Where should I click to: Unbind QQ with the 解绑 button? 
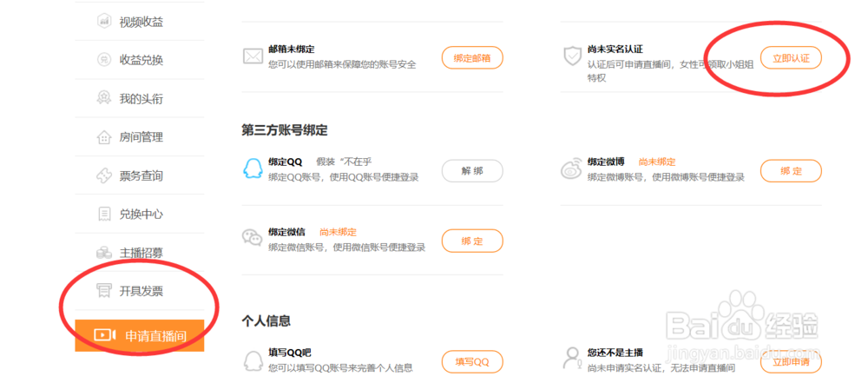(x=472, y=171)
